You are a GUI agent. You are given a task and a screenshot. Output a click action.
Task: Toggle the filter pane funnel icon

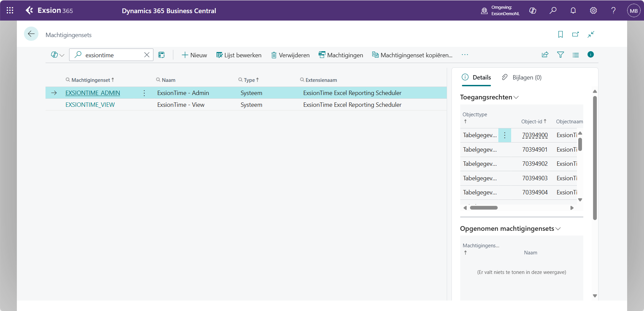(560, 55)
